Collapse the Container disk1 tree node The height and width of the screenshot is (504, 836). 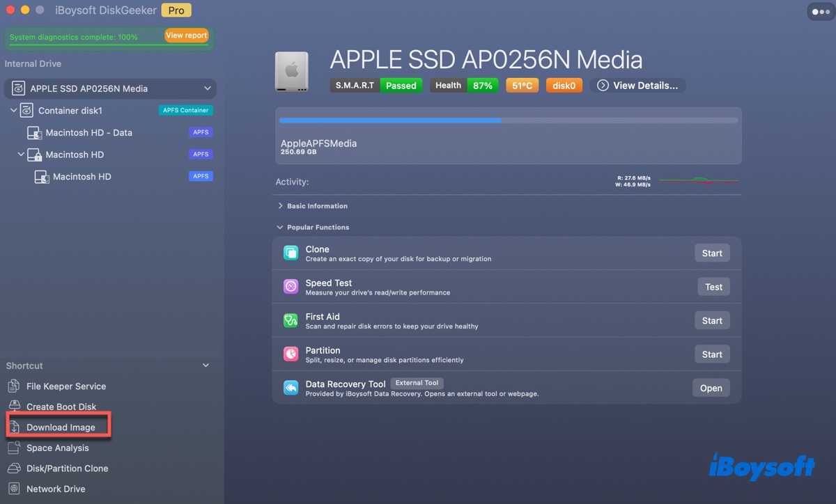pos(13,111)
